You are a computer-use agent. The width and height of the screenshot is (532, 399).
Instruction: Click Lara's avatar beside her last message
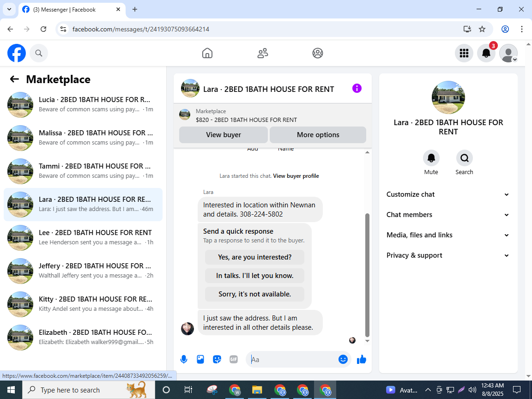(x=187, y=329)
